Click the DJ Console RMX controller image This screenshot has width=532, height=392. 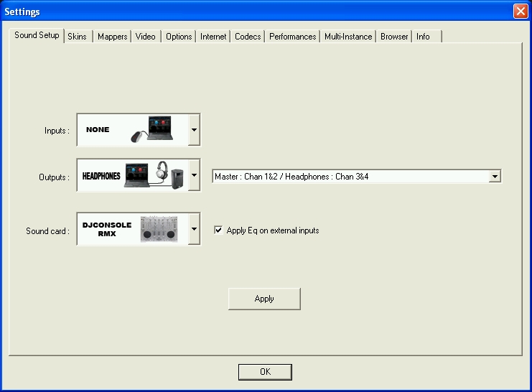click(159, 229)
